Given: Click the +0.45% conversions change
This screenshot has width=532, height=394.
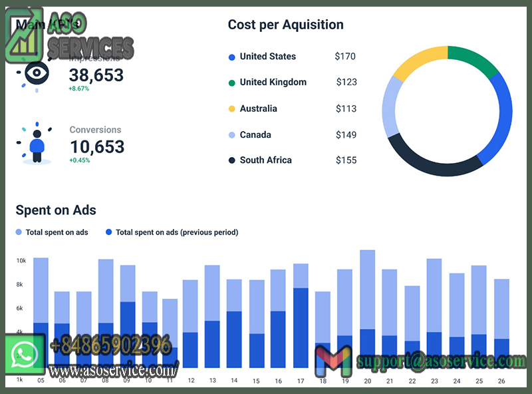Looking at the screenshot, I should [80, 160].
